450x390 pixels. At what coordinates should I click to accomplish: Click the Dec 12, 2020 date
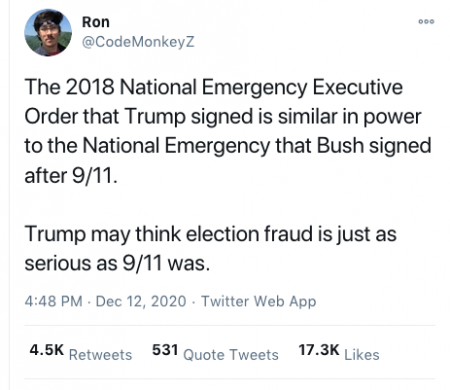(x=141, y=301)
